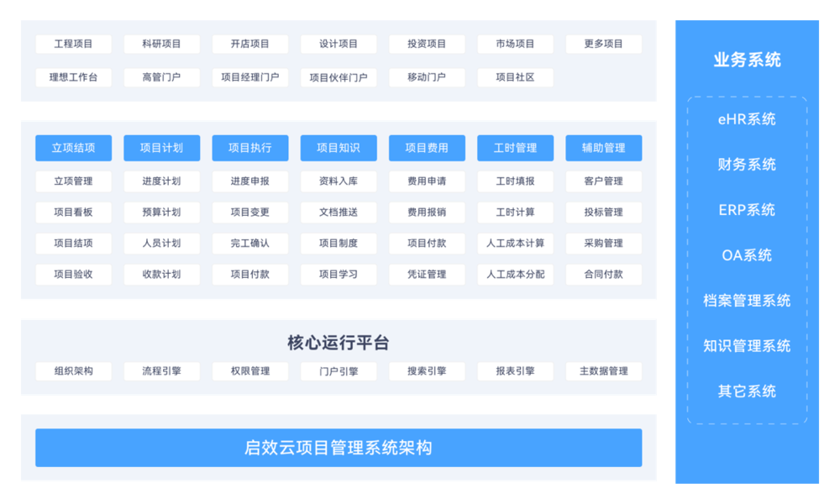Screen dimensions: 840x504
Task: Select the 科研项目 box
Action: [162, 44]
